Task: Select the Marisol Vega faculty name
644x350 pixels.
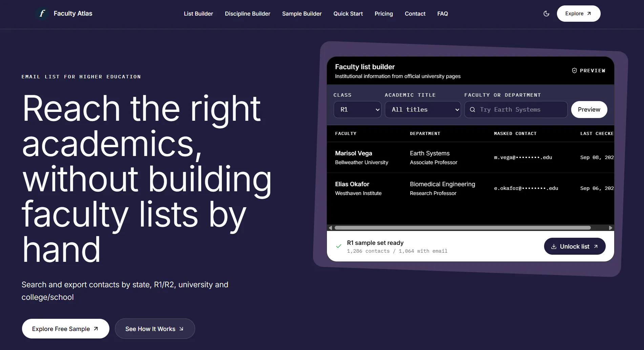Action: [353, 153]
